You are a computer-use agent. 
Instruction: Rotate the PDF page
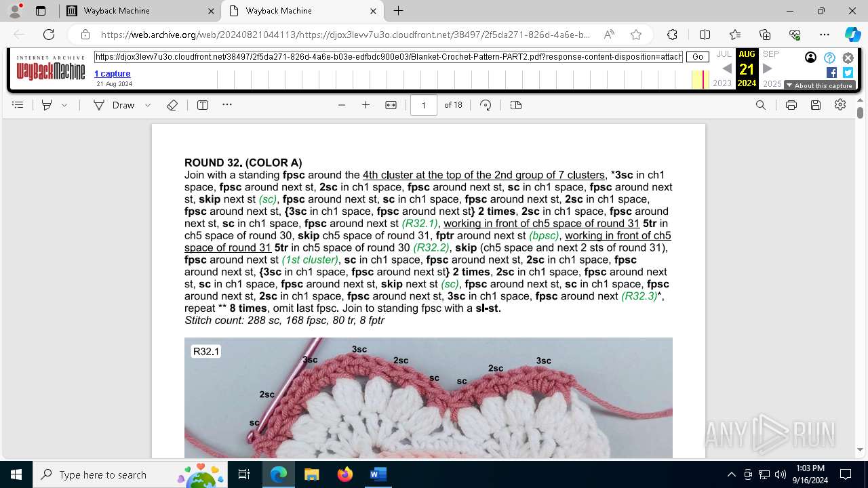(486, 105)
